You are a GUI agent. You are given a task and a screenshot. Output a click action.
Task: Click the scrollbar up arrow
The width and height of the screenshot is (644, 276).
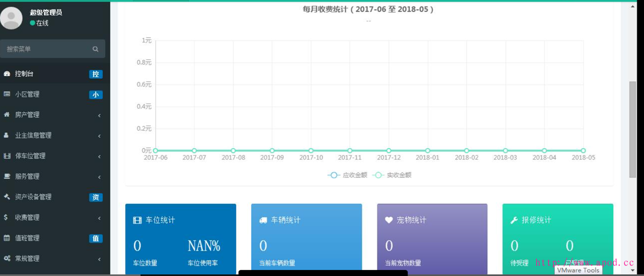pyautogui.click(x=632, y=7)
